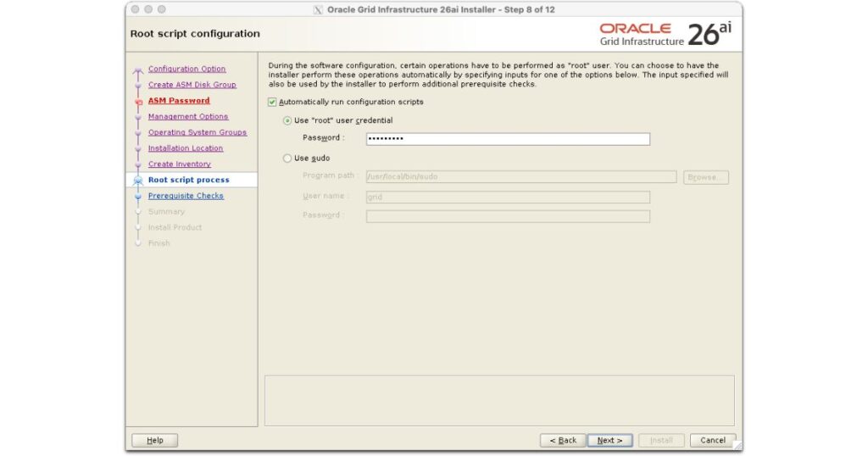The height and width of the screenshot is (456, 868).
Task: Click the Root script process step icon
Action: [138, 181]
